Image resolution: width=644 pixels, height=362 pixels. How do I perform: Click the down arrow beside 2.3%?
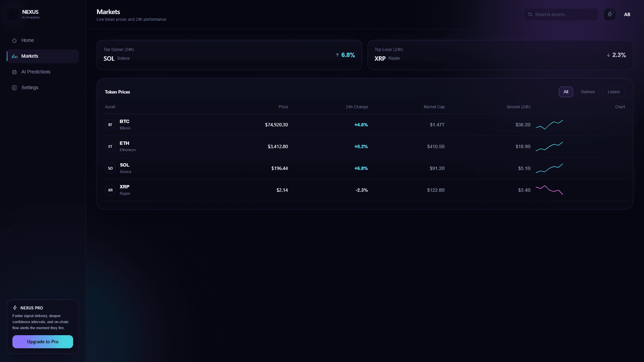tap(608, 55)
